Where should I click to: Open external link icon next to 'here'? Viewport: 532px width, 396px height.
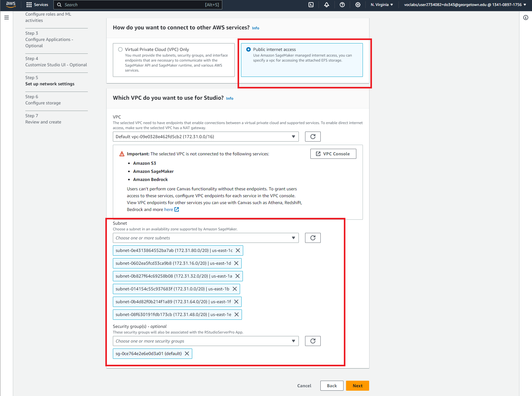click(177, 209)
